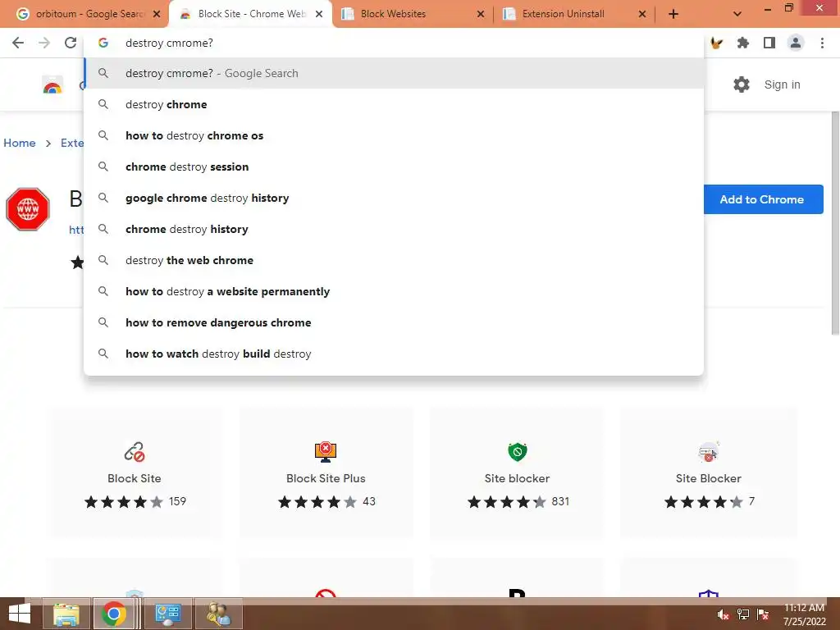Screen dimensions: 840x630
Task: Open the users and keys taskbar icon
Action: [218, 614]
